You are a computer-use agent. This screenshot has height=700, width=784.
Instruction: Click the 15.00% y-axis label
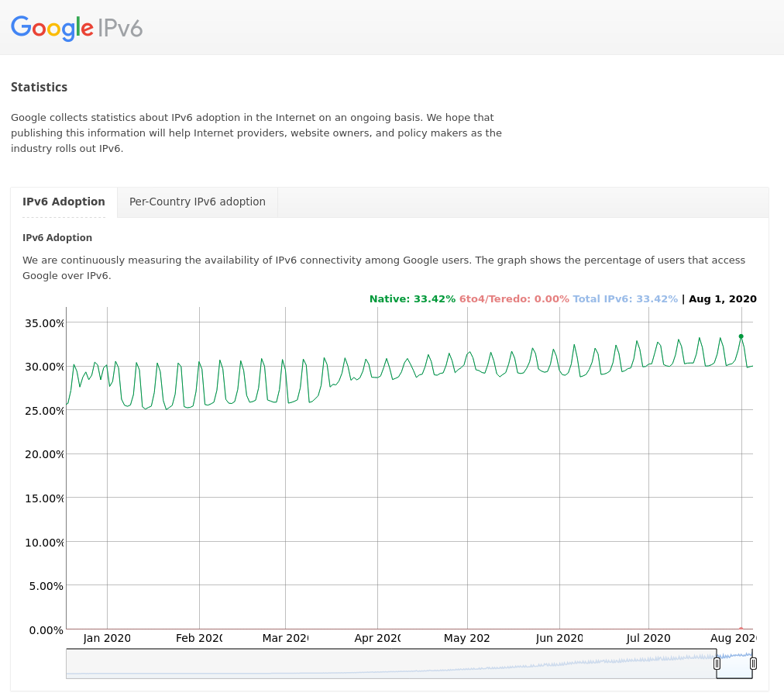(x=44, y=498)
